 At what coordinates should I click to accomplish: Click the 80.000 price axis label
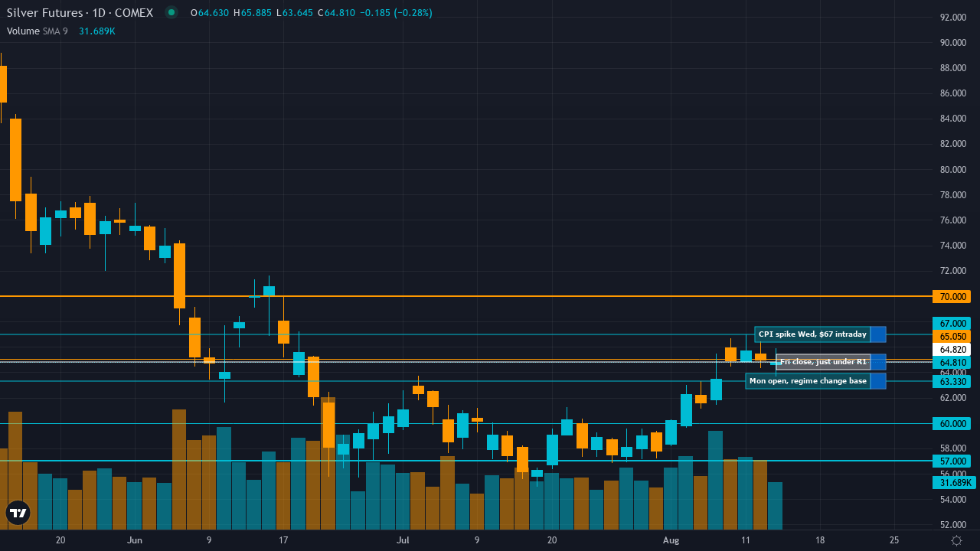(x=954, y=169)
